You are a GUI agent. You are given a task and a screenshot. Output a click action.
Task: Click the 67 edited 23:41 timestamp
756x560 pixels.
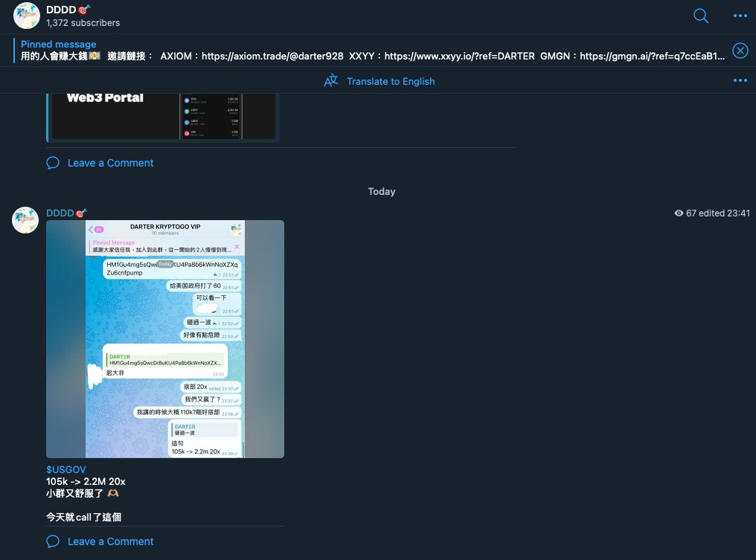[x=717, y=213]
